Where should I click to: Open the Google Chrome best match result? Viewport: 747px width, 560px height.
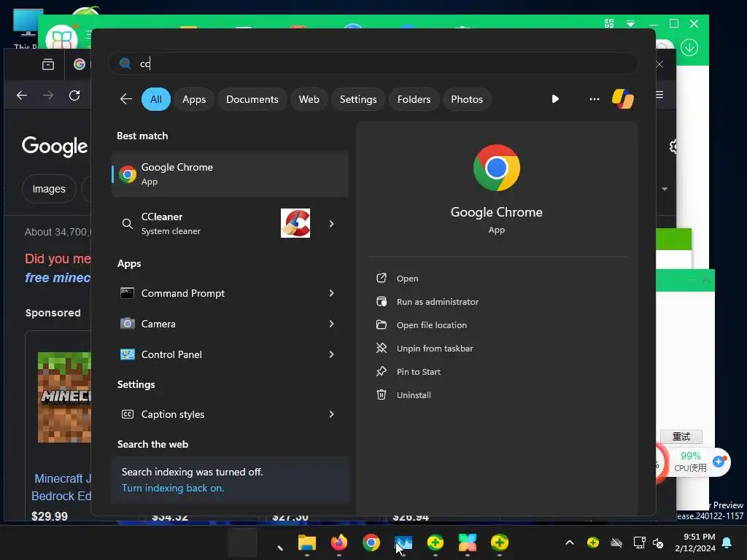pos(230,174)
